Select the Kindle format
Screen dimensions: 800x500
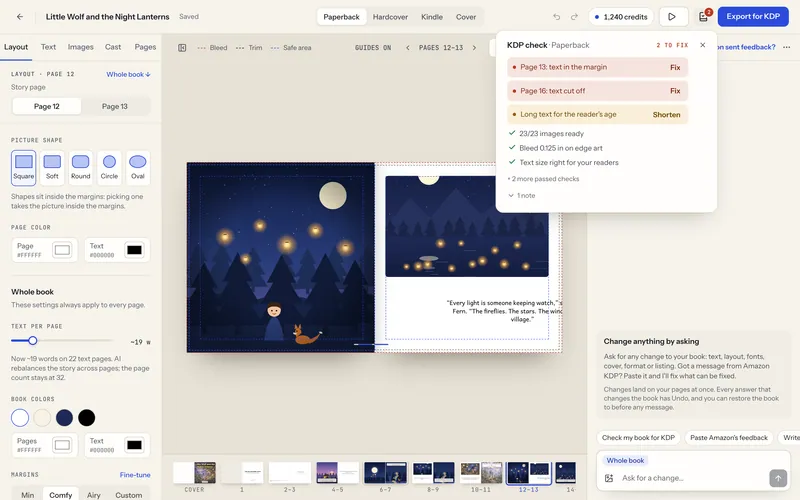click(432, 17)
